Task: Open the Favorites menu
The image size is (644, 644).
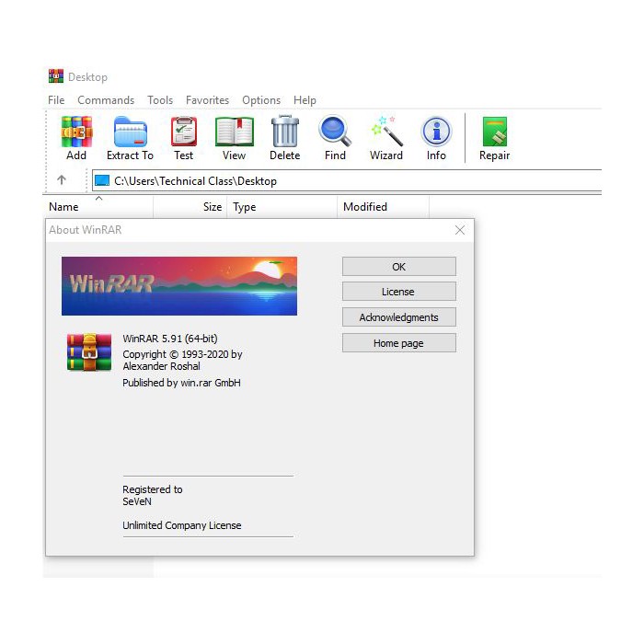Action: [x=207, y=100]
